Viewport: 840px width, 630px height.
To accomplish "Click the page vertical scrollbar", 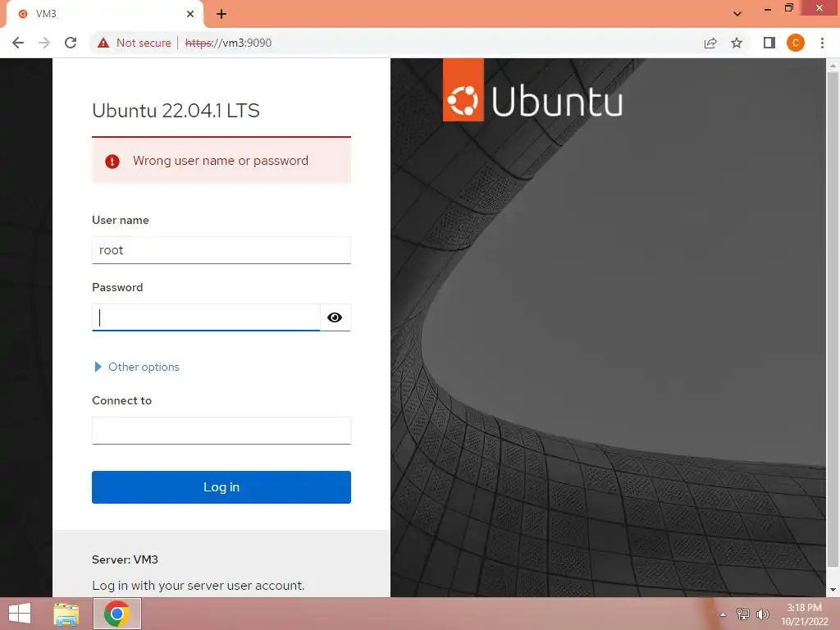I will 833,319.
